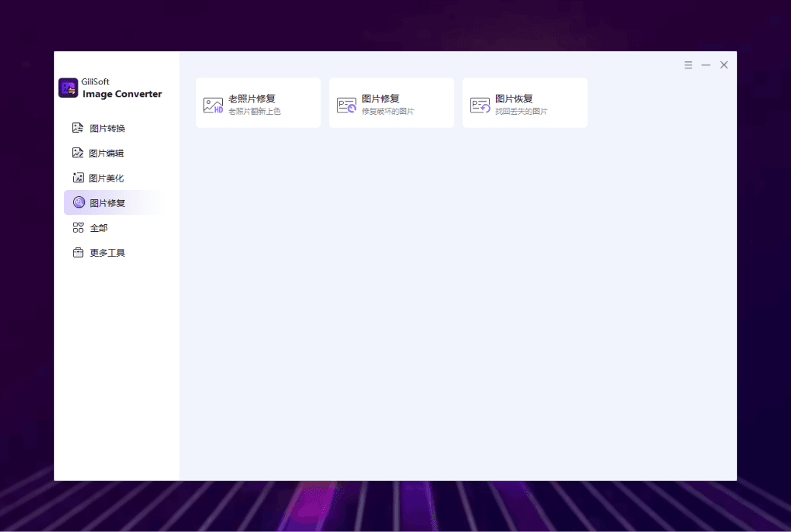Minimize the Image Converter window
Screen dimensions: 791x532
point(706,65)
